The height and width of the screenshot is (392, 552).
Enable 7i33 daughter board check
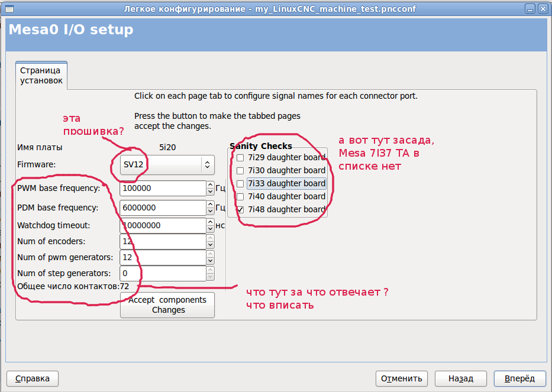[x=240, y=184]
